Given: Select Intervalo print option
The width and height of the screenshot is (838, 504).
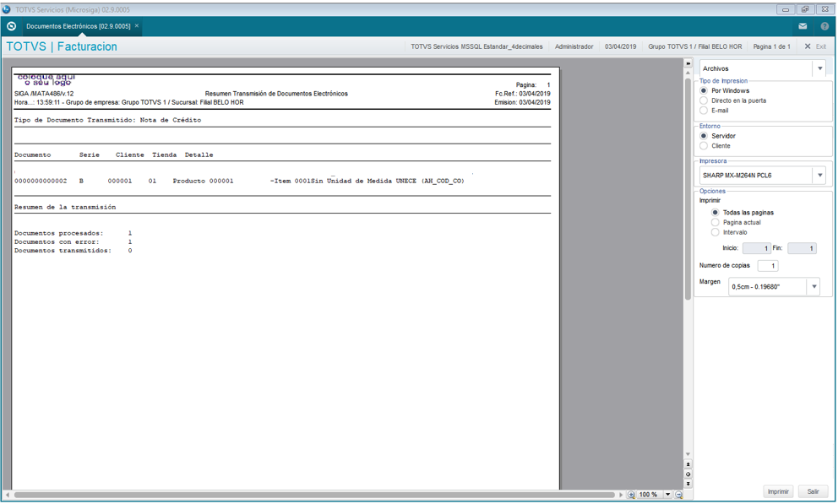Looking at the screenshot, I should [715, 232].
